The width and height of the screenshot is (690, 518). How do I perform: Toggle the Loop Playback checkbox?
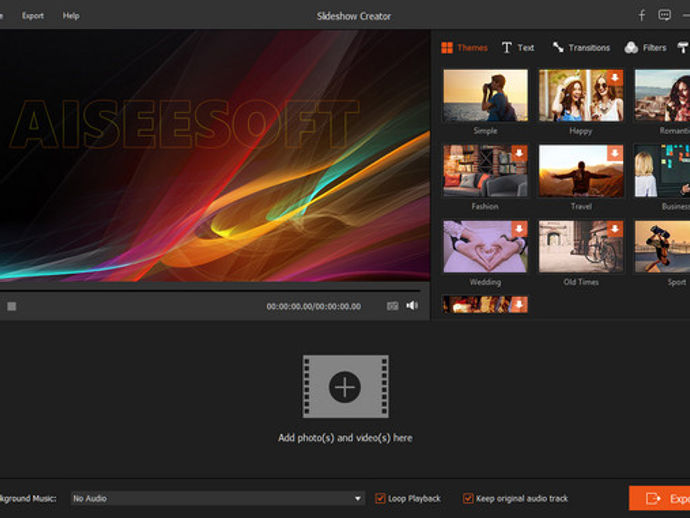[380, 498]
